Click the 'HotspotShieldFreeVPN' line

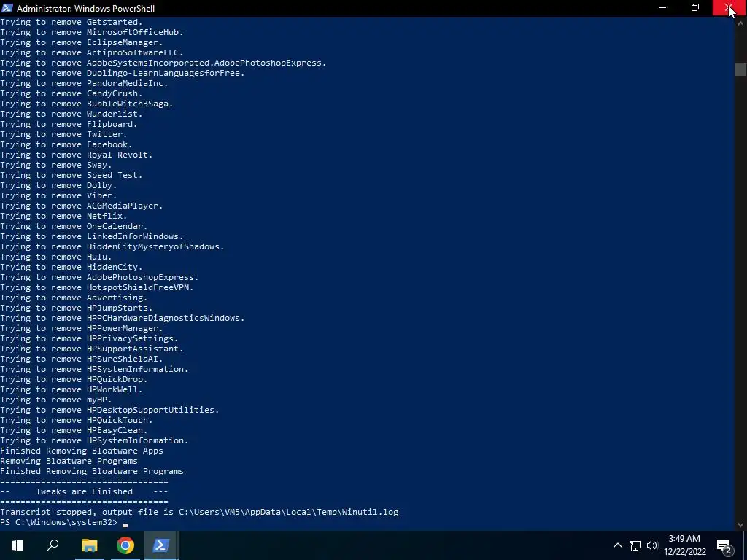[x=97, y=287]
